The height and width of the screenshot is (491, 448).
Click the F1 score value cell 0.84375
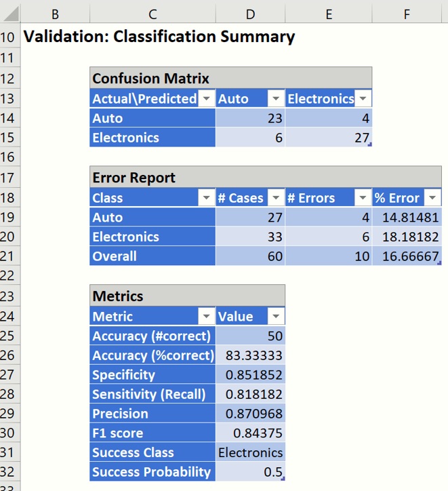point(251,433)
